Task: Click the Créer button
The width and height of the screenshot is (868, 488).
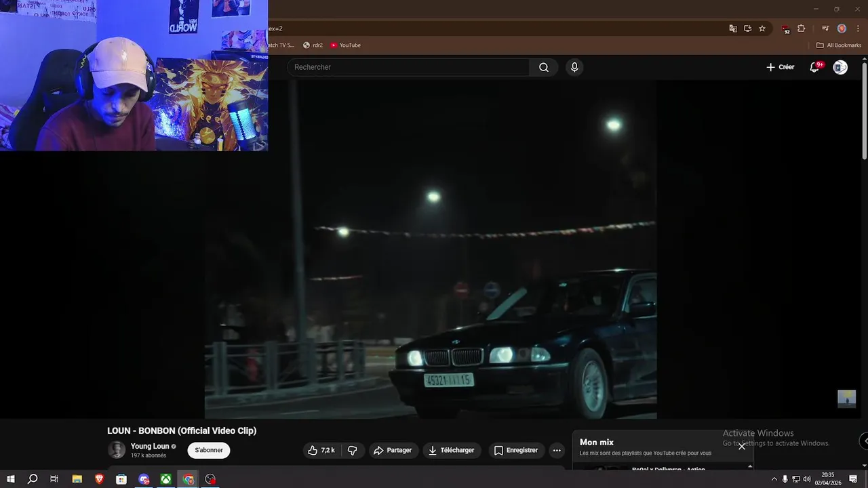Action: [x=780, y=67]
